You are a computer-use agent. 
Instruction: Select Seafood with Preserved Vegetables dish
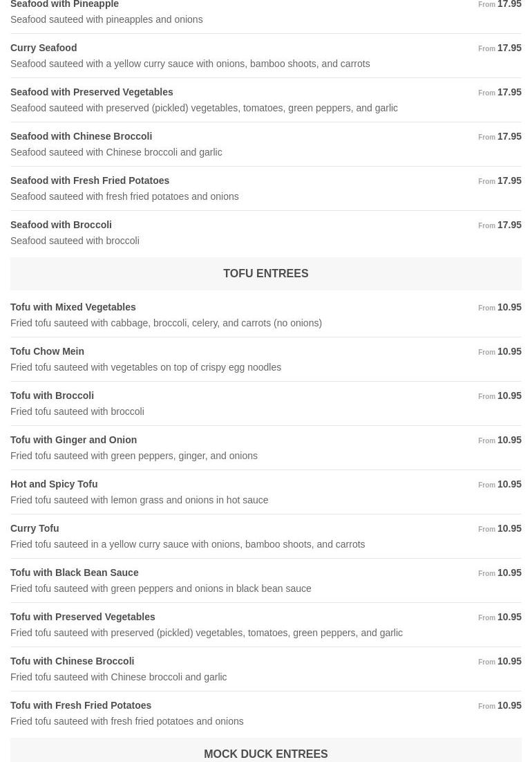pyautogui.click(x=91, y=92)
